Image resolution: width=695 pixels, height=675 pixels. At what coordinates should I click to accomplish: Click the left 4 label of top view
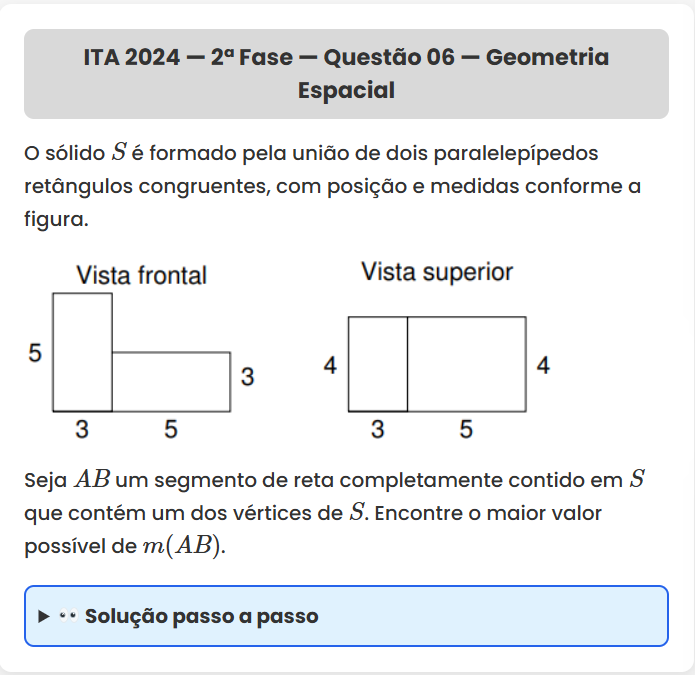click(330, 366)
